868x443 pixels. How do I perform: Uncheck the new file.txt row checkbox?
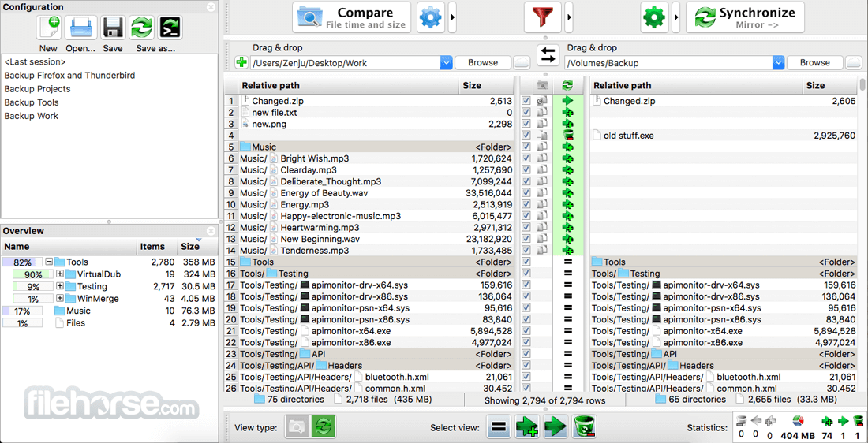click(526, 112)
